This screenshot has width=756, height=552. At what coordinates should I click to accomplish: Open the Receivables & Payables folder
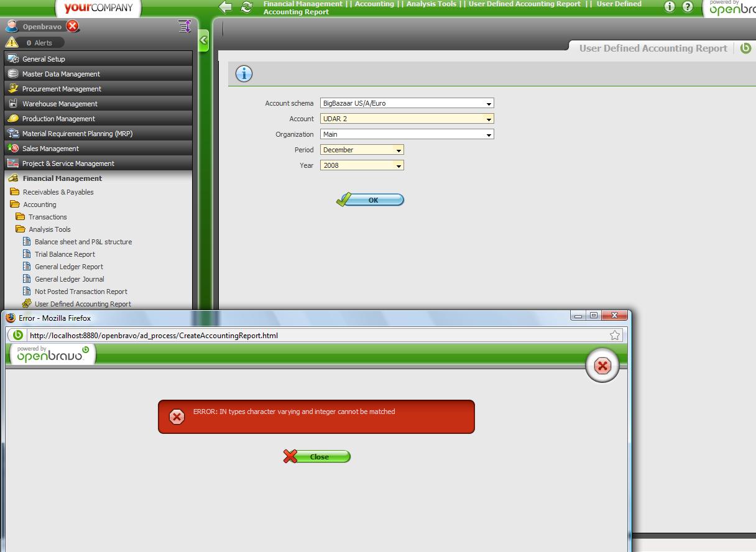(58, 192)
